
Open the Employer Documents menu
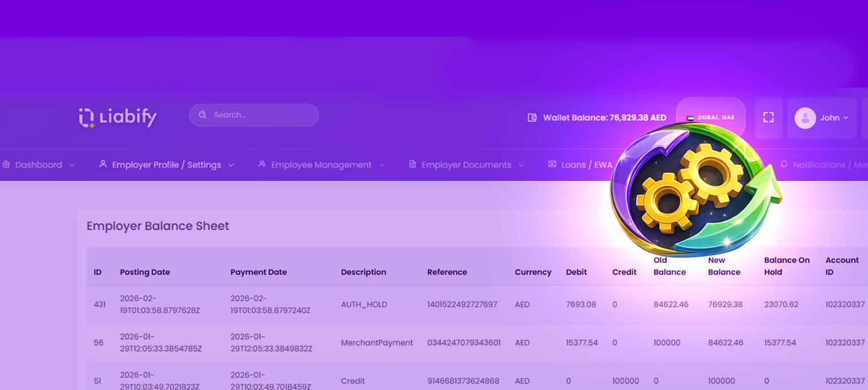click(466, 164)
